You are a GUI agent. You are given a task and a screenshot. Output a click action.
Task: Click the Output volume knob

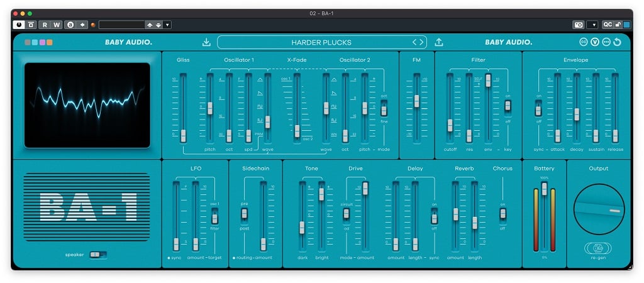599,209
